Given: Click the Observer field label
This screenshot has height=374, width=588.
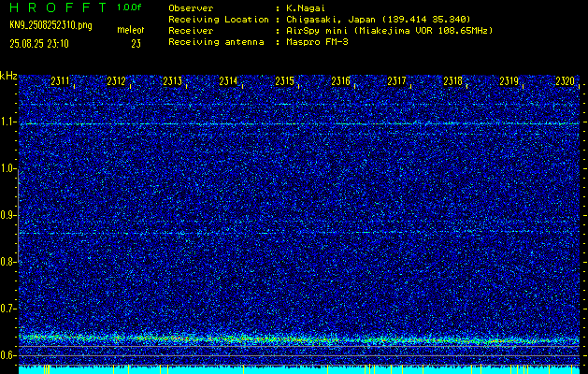Looking at the screenshot, I should click(x=191, y=8).
